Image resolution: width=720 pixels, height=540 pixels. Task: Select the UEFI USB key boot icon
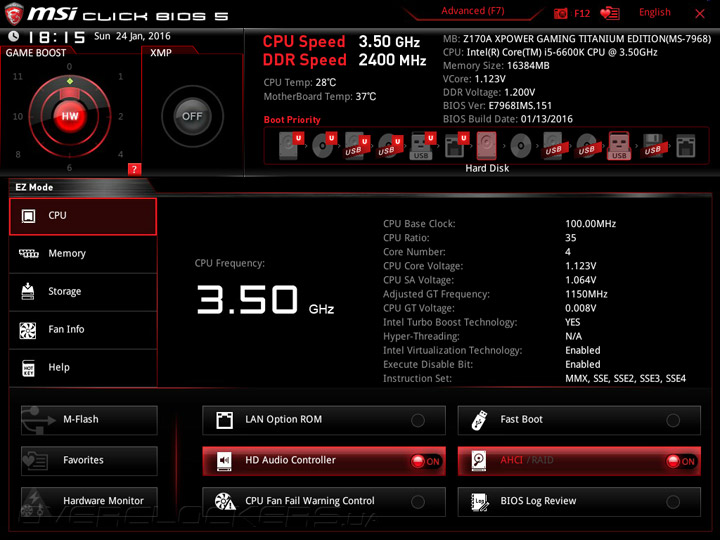[x=423, y=146]
